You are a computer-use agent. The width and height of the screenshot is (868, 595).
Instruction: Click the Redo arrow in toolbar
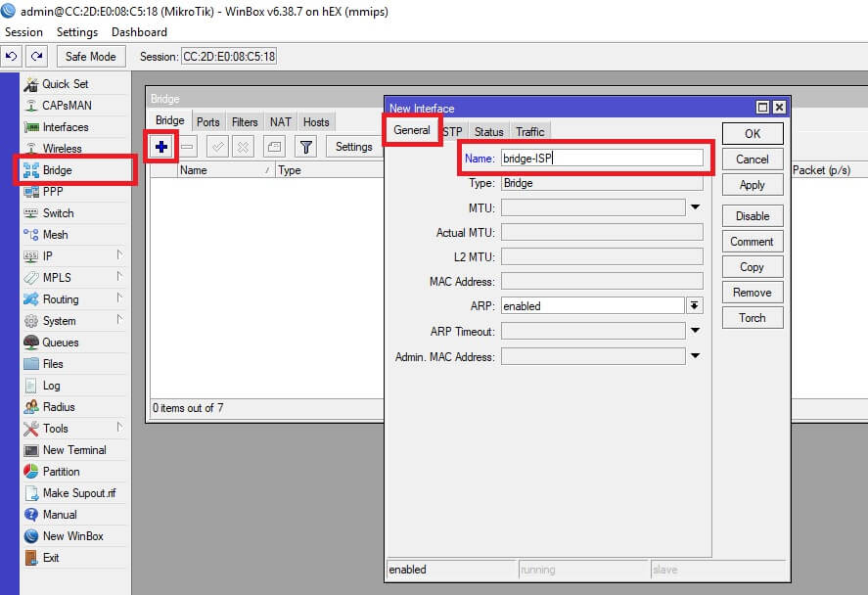tap(36, 57)
